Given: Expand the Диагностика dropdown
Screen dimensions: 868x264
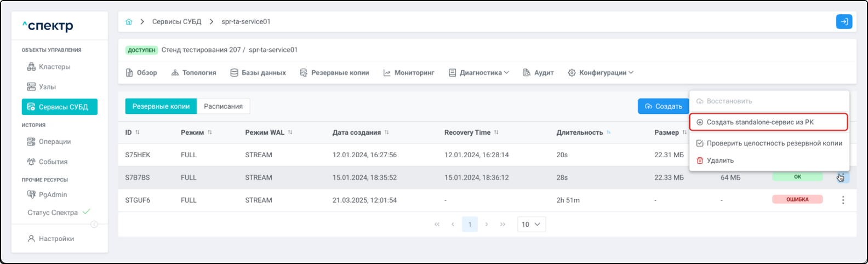Looking at the screenshot, I should click(x=479, y=73).
